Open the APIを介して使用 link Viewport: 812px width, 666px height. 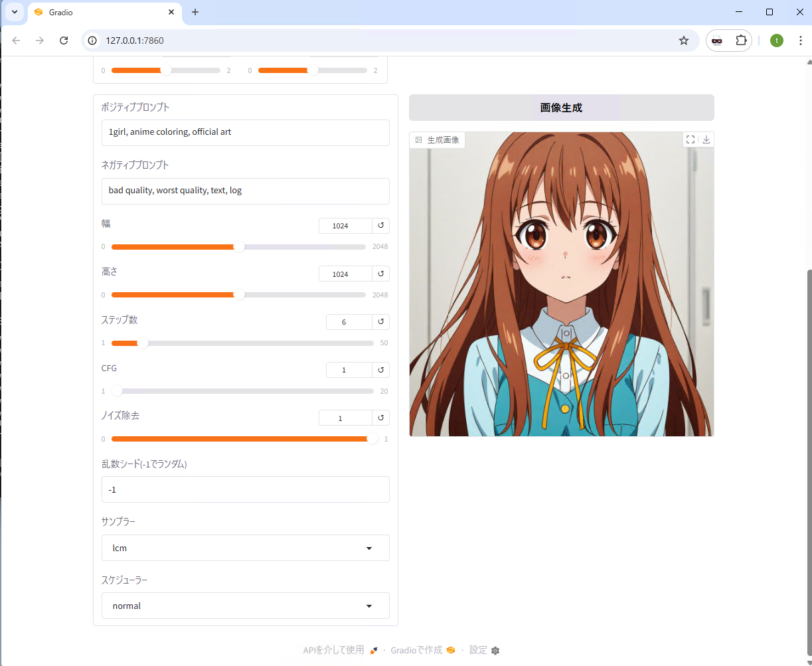(341, 650)
